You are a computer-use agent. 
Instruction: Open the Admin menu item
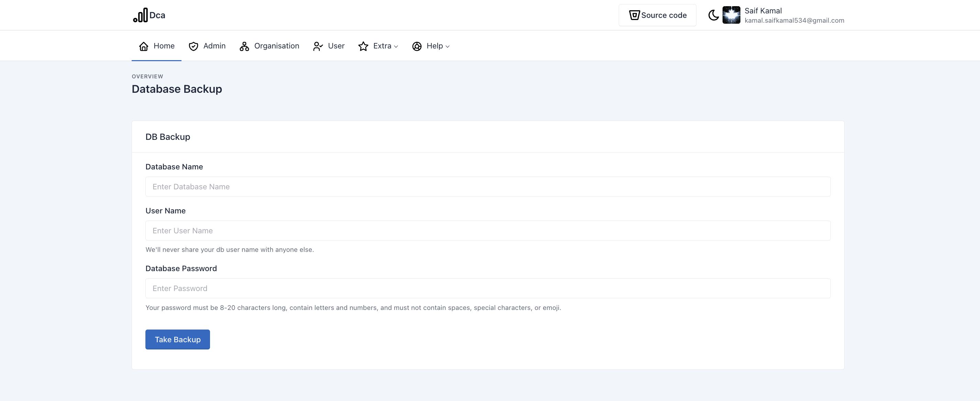[207, 46]
